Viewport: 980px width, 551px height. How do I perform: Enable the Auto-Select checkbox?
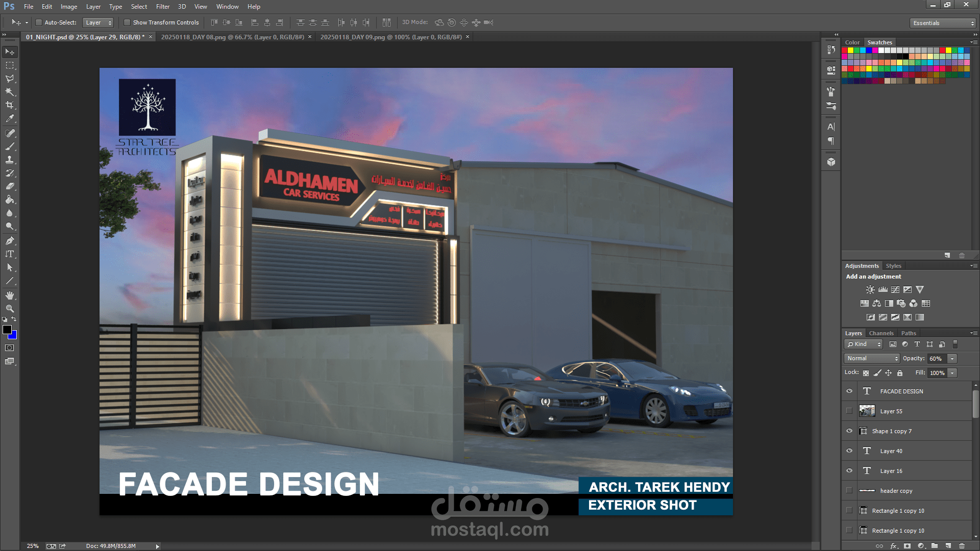click(x=39, y=22)
